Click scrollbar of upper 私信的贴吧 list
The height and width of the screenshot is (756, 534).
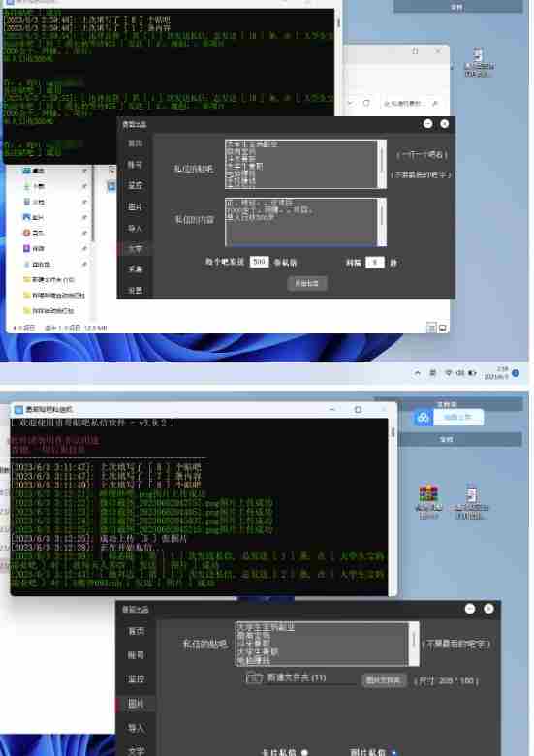click(382, 164)
